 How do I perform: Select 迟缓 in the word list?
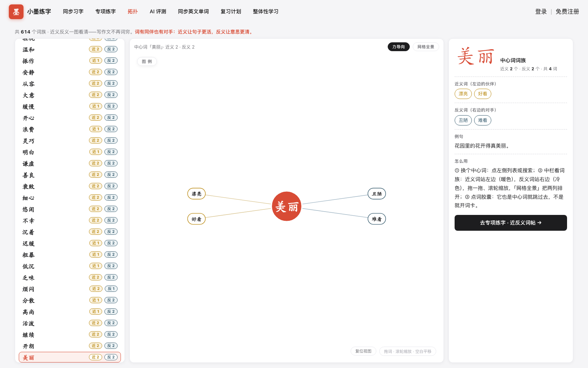click(70, 243)
